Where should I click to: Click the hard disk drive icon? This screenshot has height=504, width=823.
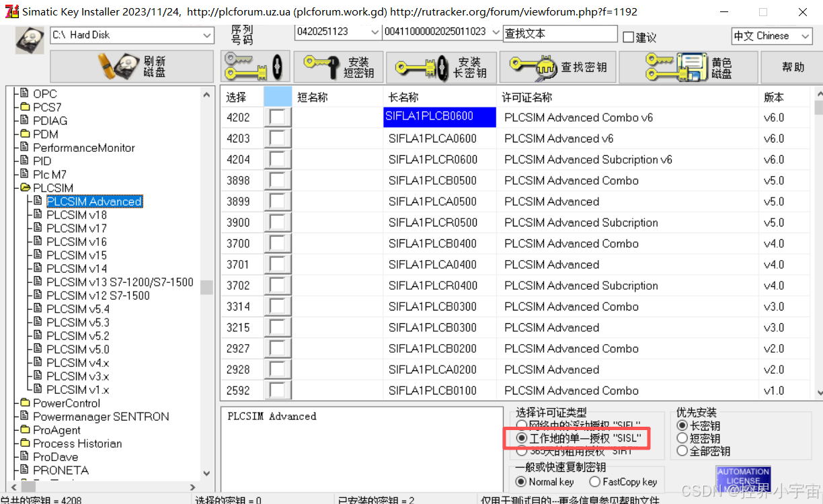[29, 40]
